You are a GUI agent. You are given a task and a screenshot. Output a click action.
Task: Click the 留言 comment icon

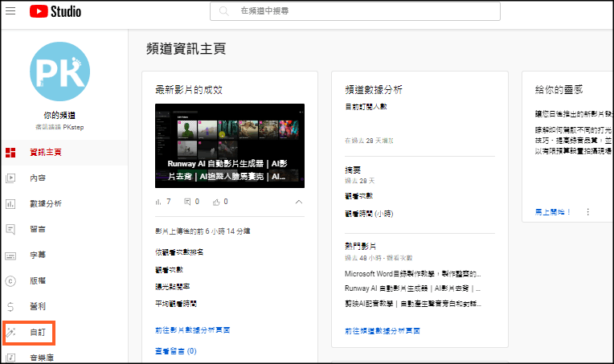point(10,229)
